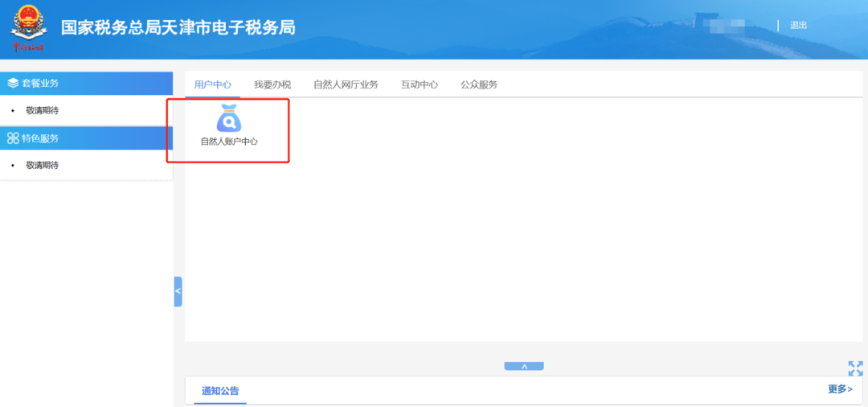Click the 更多> link for more notices
Viewport: 868px width, 407px height.
point(840,389)
